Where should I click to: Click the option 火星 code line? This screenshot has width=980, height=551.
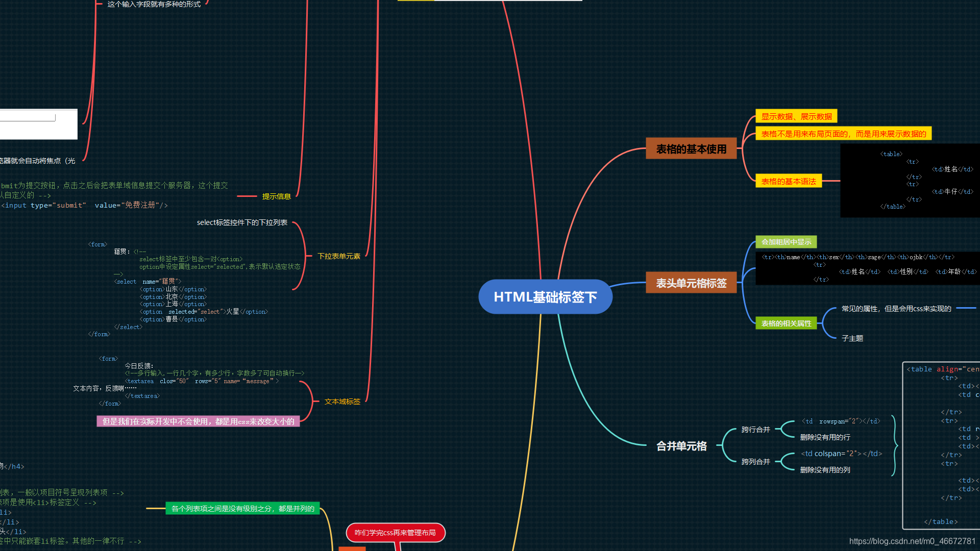point(204,312)
